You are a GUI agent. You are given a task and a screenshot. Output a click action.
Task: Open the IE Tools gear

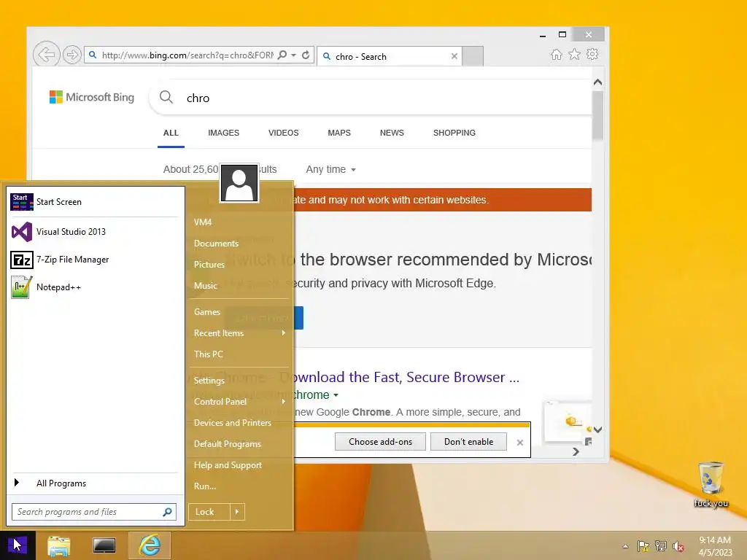[x=592, y=54]
